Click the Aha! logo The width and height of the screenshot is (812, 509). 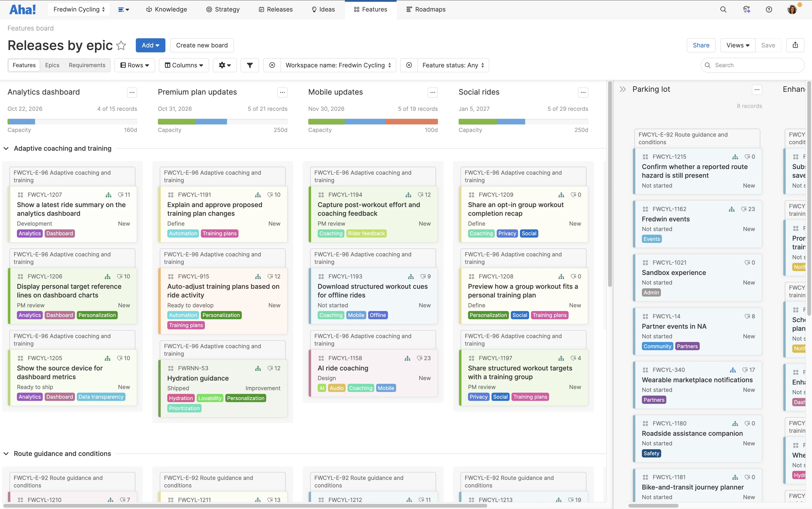[23, 9]
